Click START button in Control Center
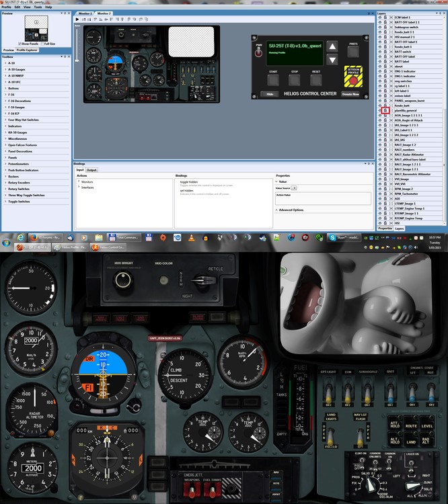This screenshot has height=504, width=448. pyautogui.click(x=273, y=80)
